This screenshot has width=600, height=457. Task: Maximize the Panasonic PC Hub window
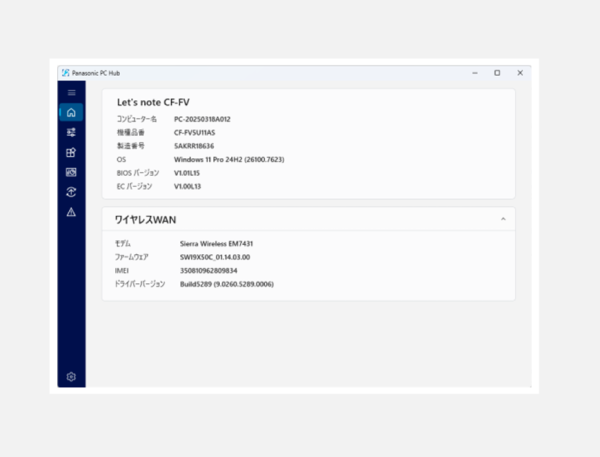(x=497, y=73)
